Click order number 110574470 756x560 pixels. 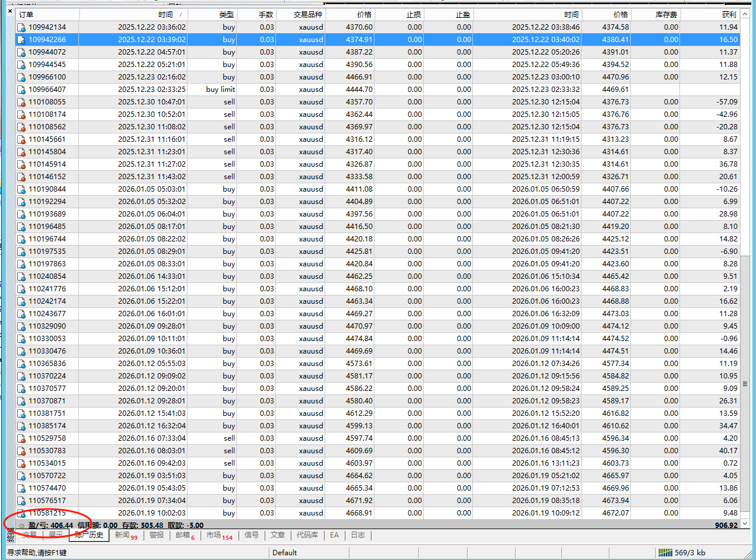click(47, 488)
